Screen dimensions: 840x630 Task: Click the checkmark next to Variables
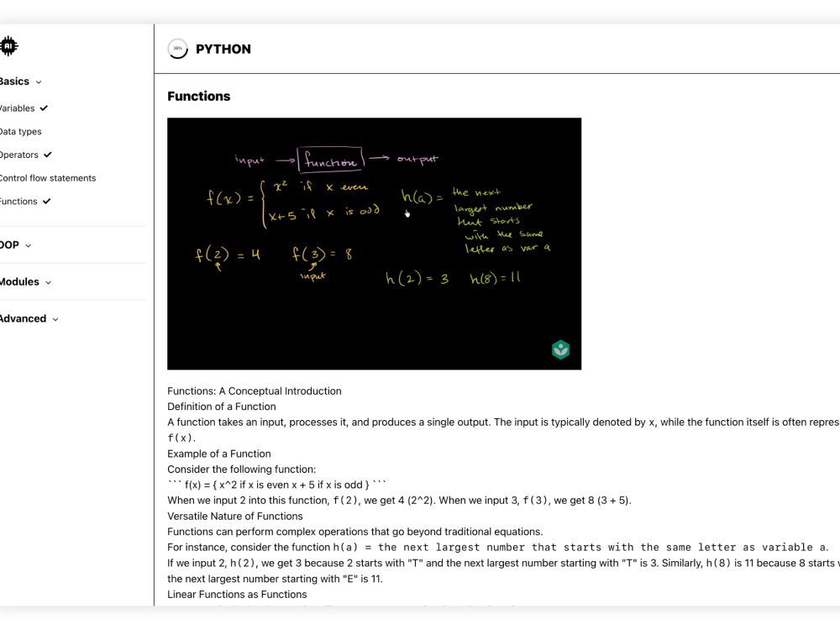[44, 108]
